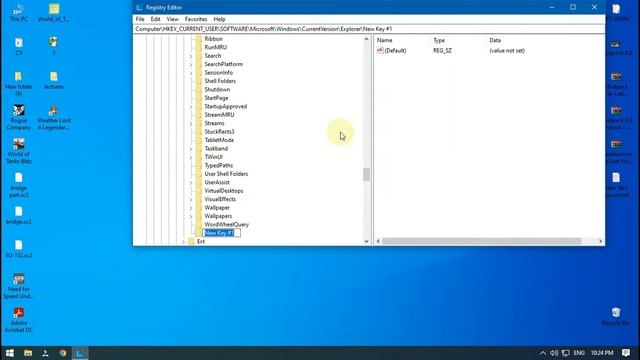Click the Registry Editor title bar icon
Screen dimensions: 640x360
[139, 7]
